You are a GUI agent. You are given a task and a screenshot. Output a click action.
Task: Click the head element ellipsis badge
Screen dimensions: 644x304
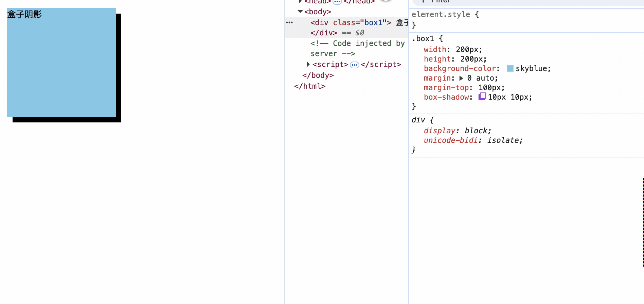[337, 2]
